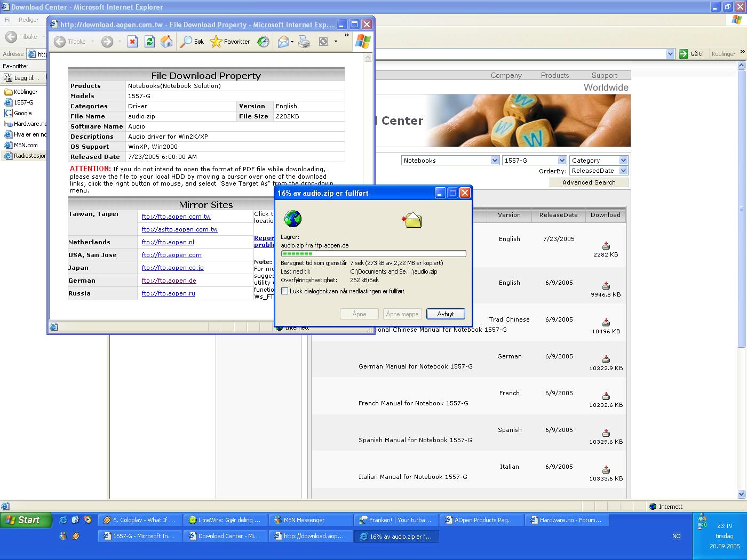747x560 pixels.
Task: Click Advanced Search button
Action: [x=589, y=182]
